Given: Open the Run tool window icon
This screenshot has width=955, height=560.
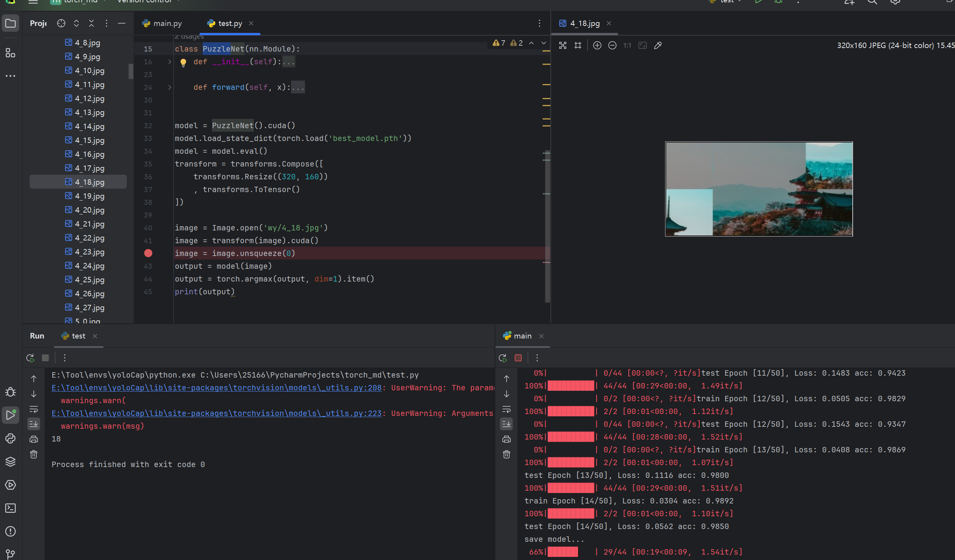Looking at the screenshot, I should click(10, 415).
